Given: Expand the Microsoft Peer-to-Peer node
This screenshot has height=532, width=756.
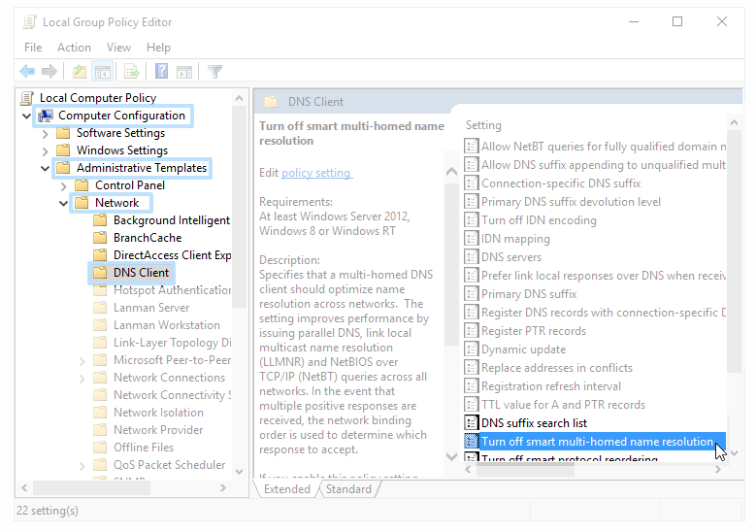Looking at the screenshot, I should pos(82,361).
